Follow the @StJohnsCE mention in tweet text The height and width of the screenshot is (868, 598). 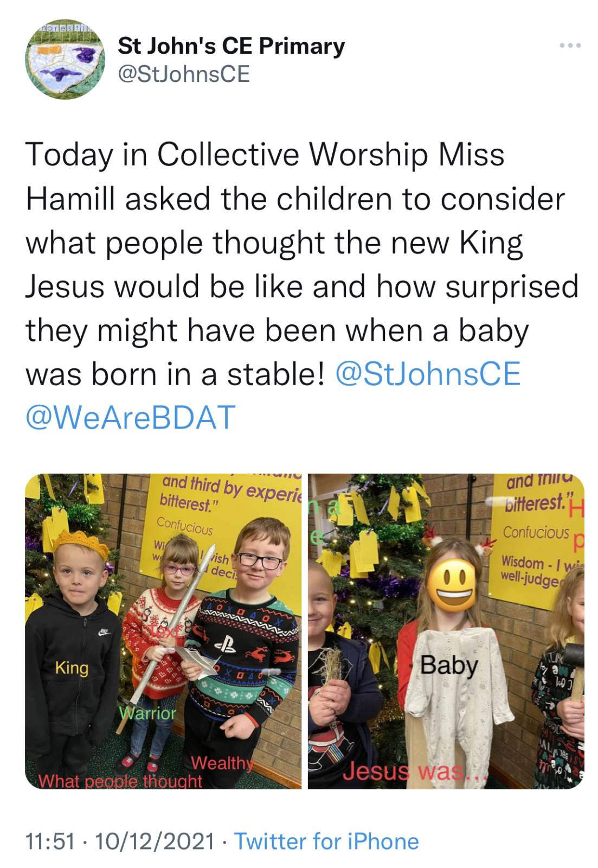(428, 374)
